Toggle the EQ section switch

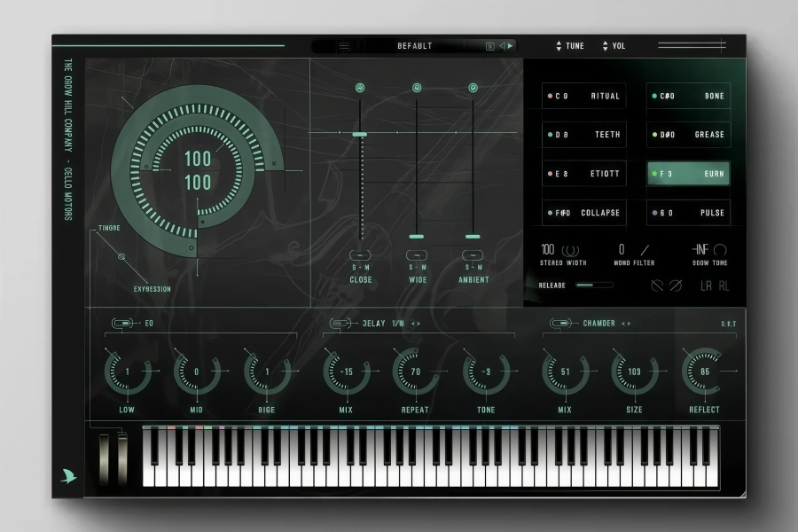click(122, 324)
